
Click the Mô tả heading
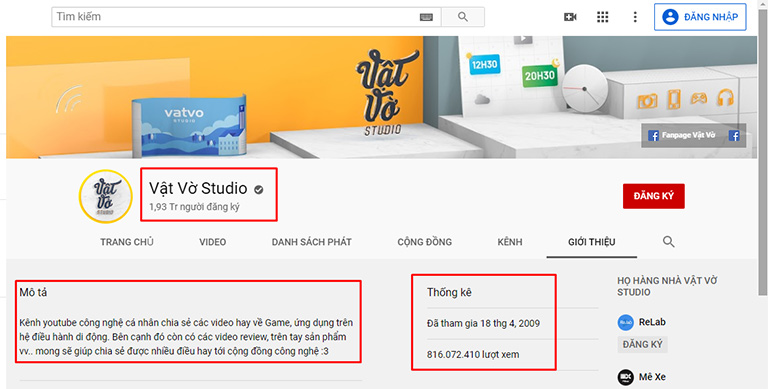point(33,292)
